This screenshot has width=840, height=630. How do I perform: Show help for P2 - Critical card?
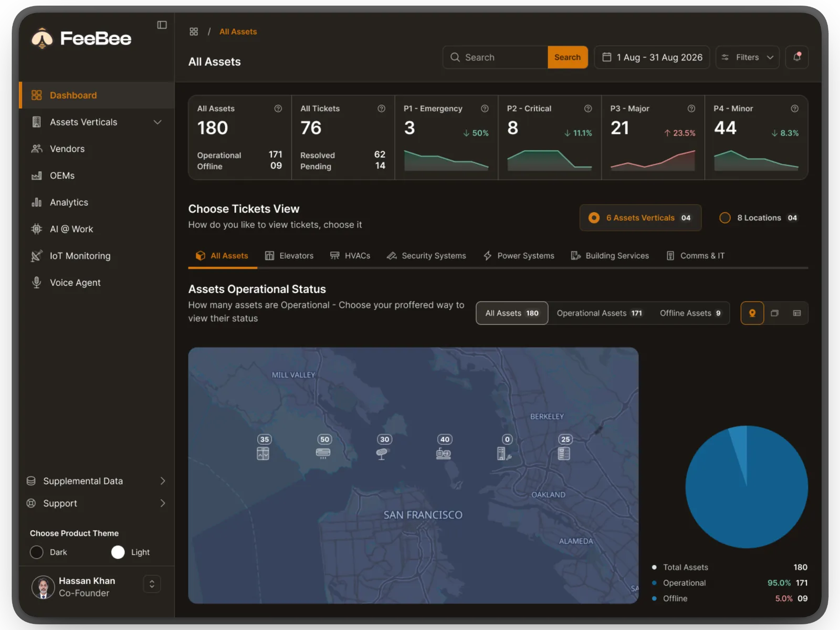coord(588,109)
